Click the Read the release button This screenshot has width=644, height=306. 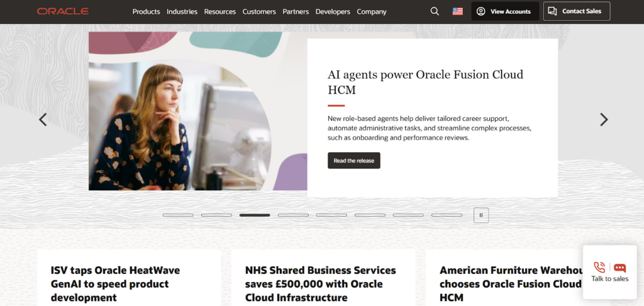tap(353, 161)
